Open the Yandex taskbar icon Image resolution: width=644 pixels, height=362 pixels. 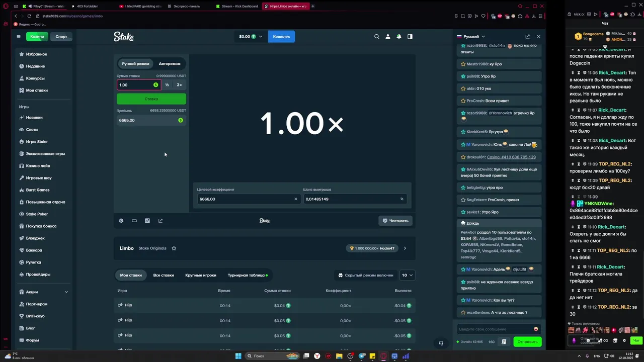pyautogui.click(x=317, y=356)
